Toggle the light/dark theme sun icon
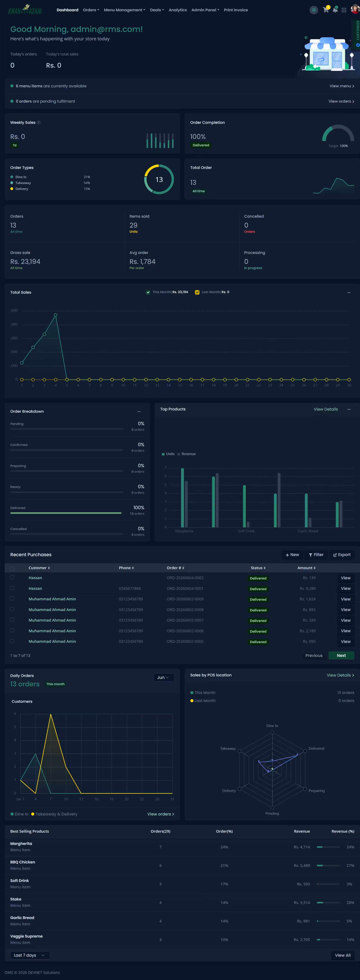The image size is (360, 980). pyautogui.click(x=314, y=10)
